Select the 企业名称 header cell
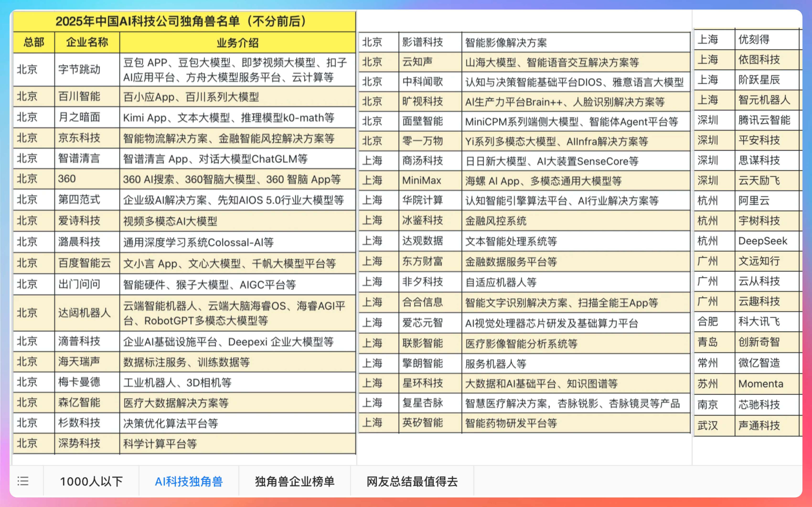The image size is (812, 507). point(87,42)
